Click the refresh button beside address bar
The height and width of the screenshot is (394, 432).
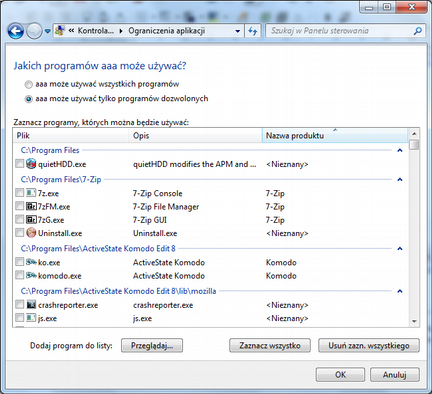click(253, 31)
